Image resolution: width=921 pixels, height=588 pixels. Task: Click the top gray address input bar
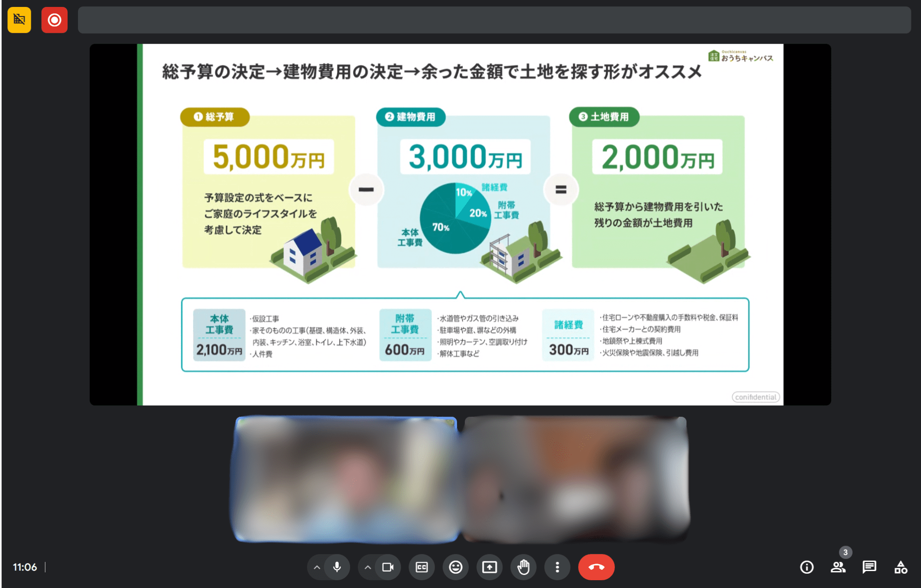[x=494, y=20]
